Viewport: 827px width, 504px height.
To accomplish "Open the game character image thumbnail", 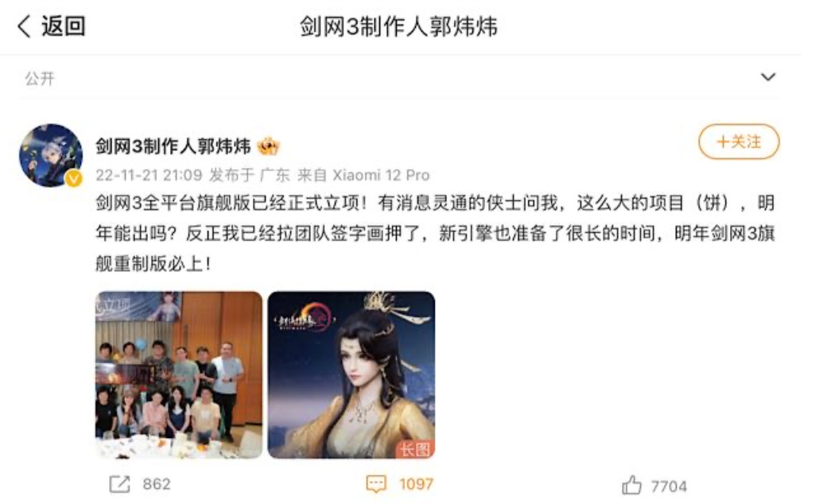I will pyautogui.click(x=351, y=375).
